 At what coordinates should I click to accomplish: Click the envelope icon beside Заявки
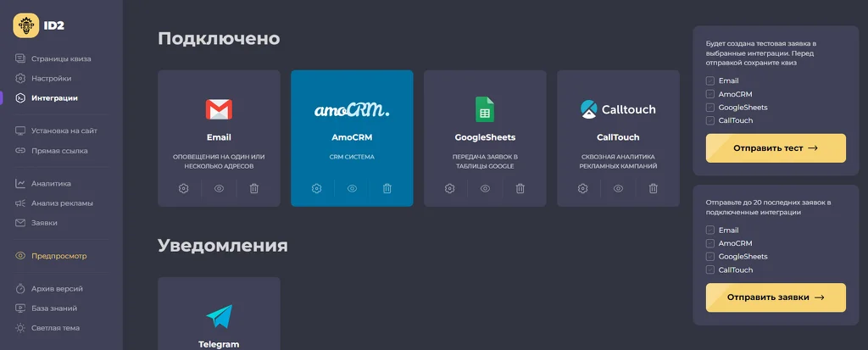coord(20,223)
